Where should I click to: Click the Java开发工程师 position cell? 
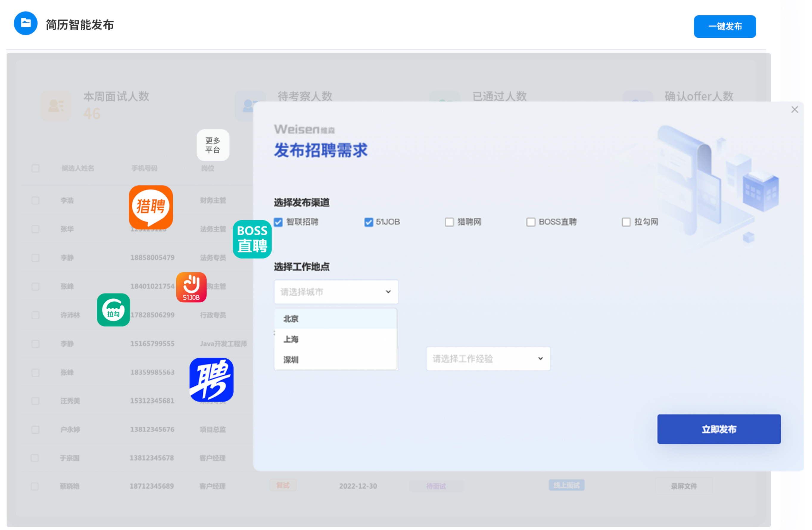point(223,344)
